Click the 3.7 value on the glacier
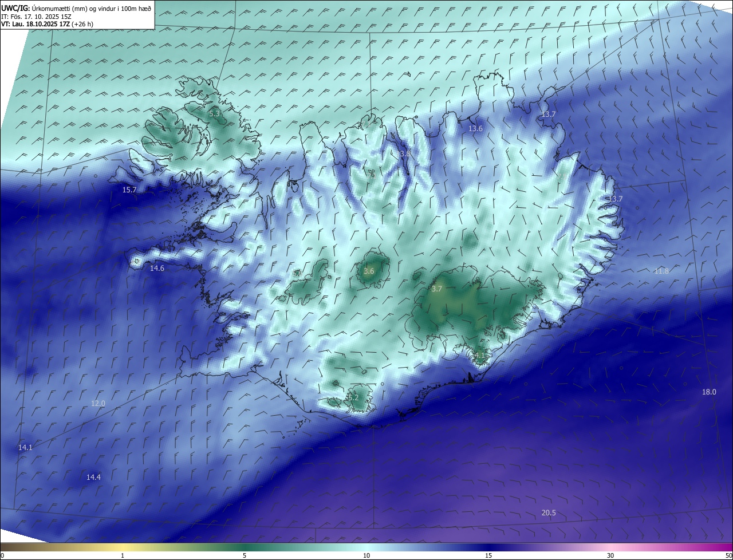Viewport: 733px width, 560px height. pos(437,289)
